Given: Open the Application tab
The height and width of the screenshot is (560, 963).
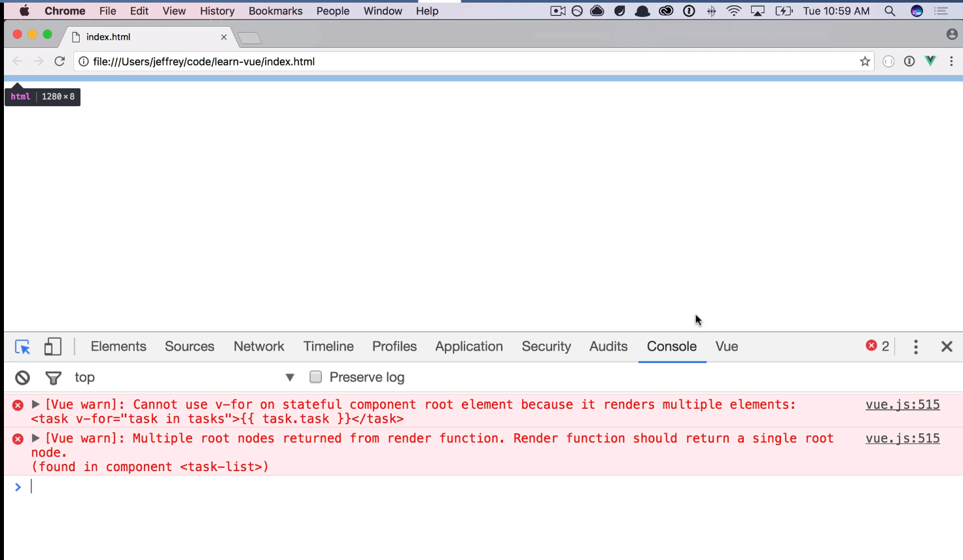Looking at the screenshot, I should 469,347.
